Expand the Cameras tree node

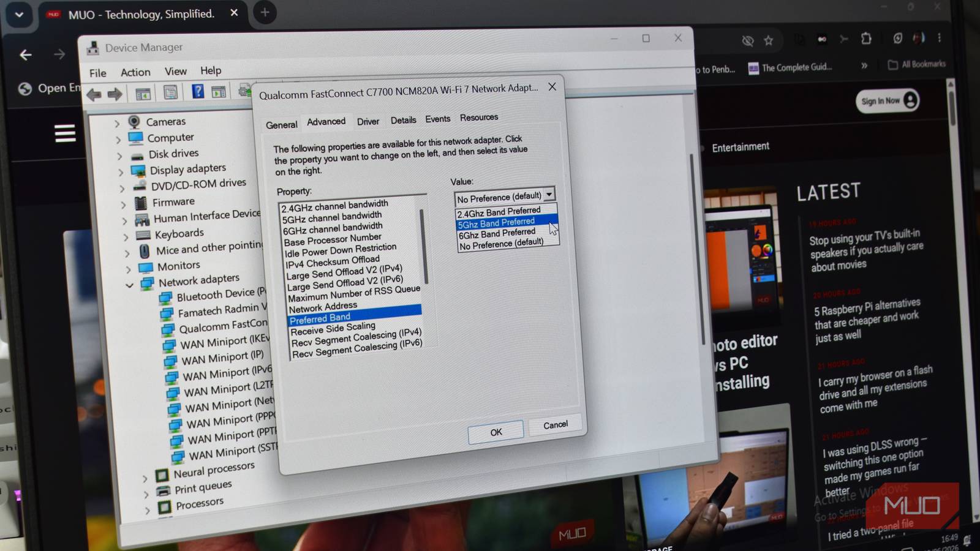pos(117,123)
